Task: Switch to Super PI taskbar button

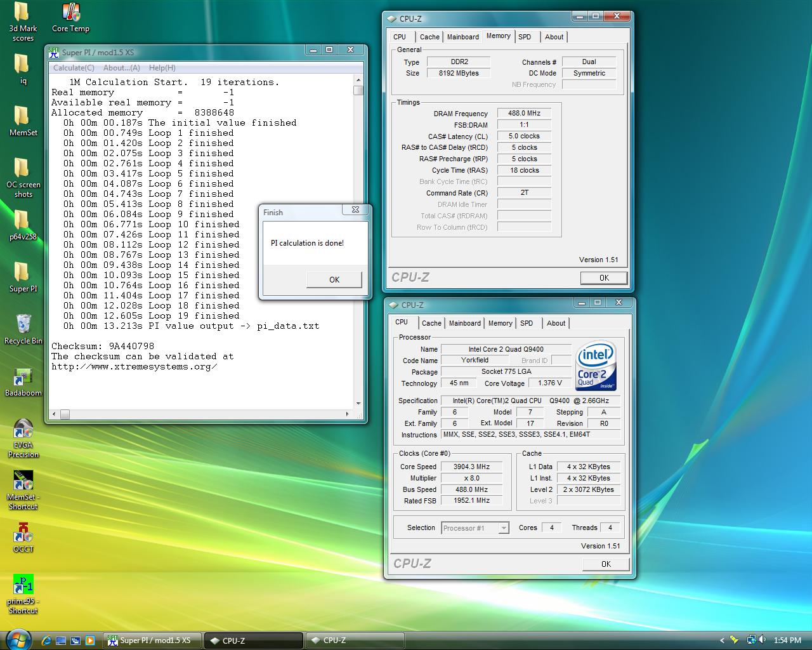Action: [x=151, y=640]
